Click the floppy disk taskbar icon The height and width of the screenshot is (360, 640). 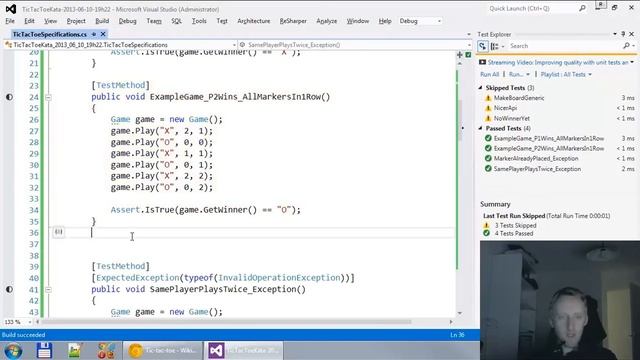coord(44,351)
